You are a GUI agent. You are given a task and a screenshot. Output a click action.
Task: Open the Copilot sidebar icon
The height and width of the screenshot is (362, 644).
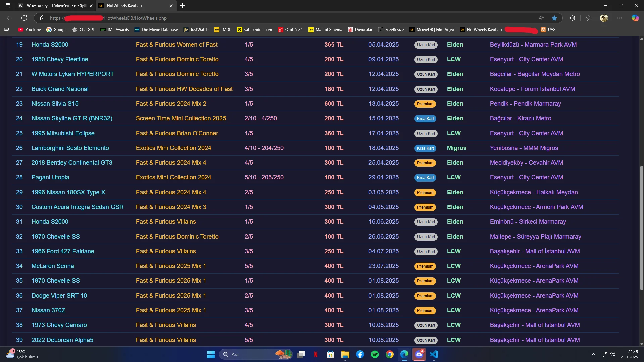click(x=635, y=18)
